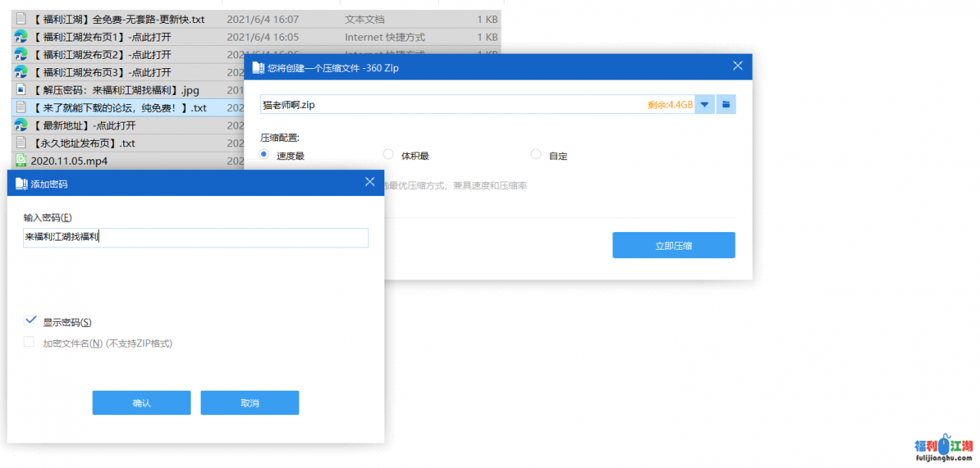Screen dimensions: 980x468
Task: Open the archive path dropdown arrow
Action: (x=704, y=105)
